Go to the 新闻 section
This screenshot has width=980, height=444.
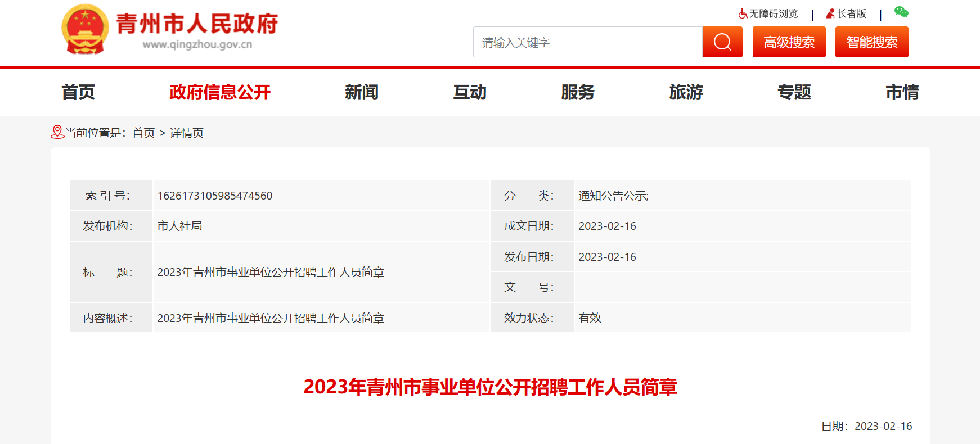362,92
